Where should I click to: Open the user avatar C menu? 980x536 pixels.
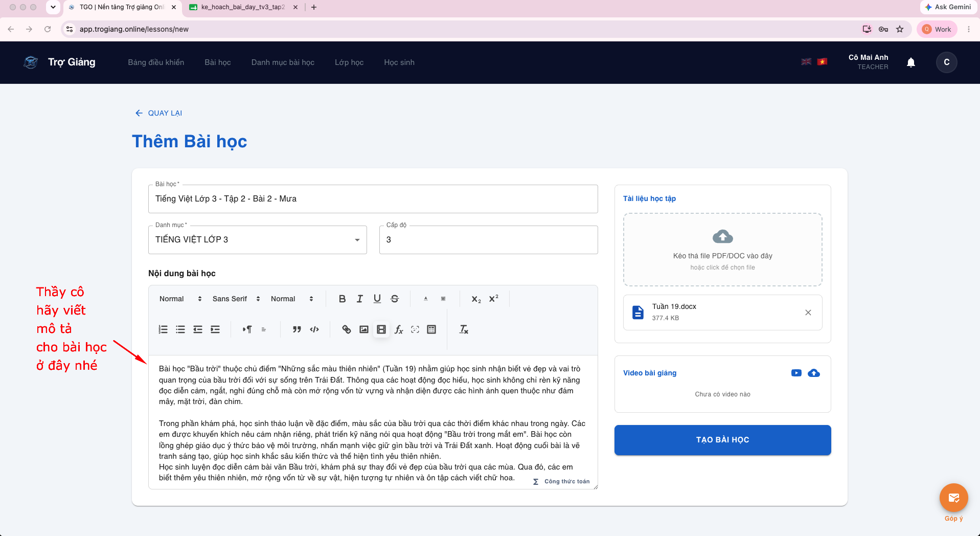(947, 62)
